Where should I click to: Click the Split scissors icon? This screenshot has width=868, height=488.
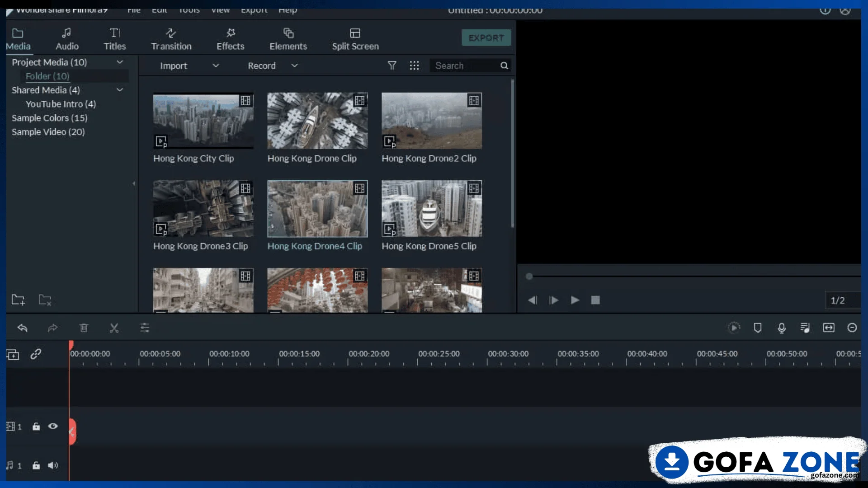pos(114,328)
